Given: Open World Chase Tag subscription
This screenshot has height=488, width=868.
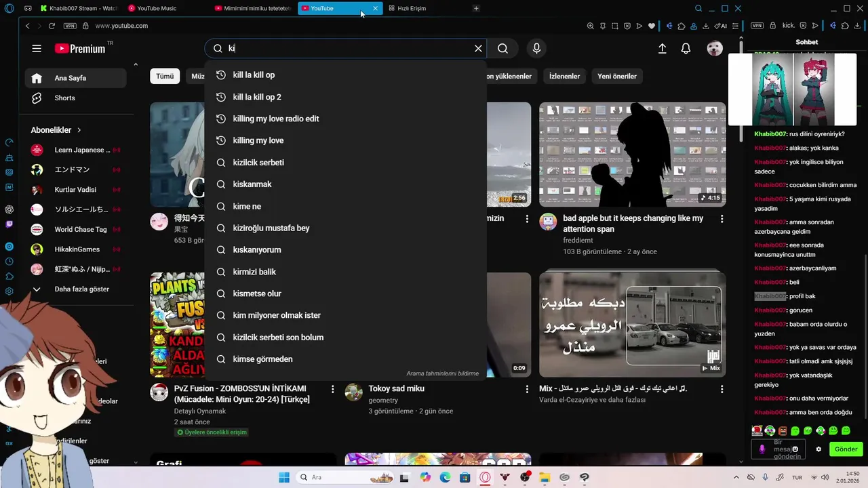Looking at the screenshot, I should pyautogui.click(x=76, y=229).
